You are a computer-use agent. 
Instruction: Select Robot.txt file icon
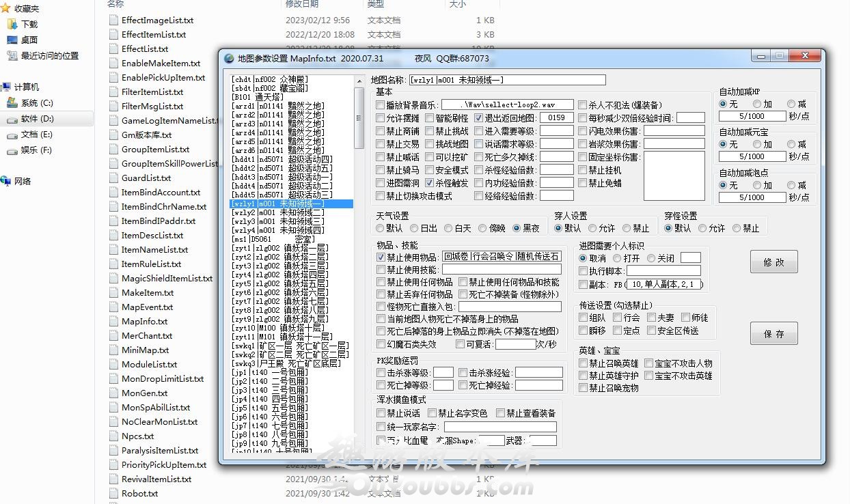pyautogui.click(x=113, y=493)
